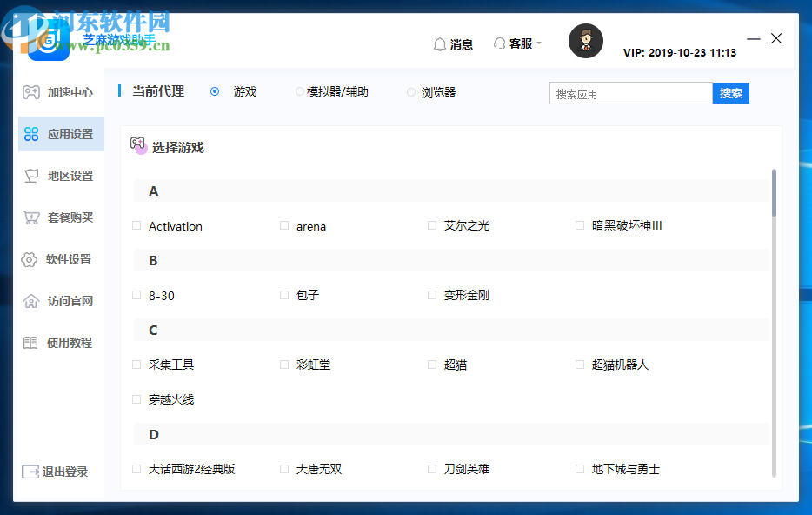Image resolution: width=812 pixels, height=515 pixels.
Task: Click the 访问官网 home icon
Action: click(x=31, y=301)
